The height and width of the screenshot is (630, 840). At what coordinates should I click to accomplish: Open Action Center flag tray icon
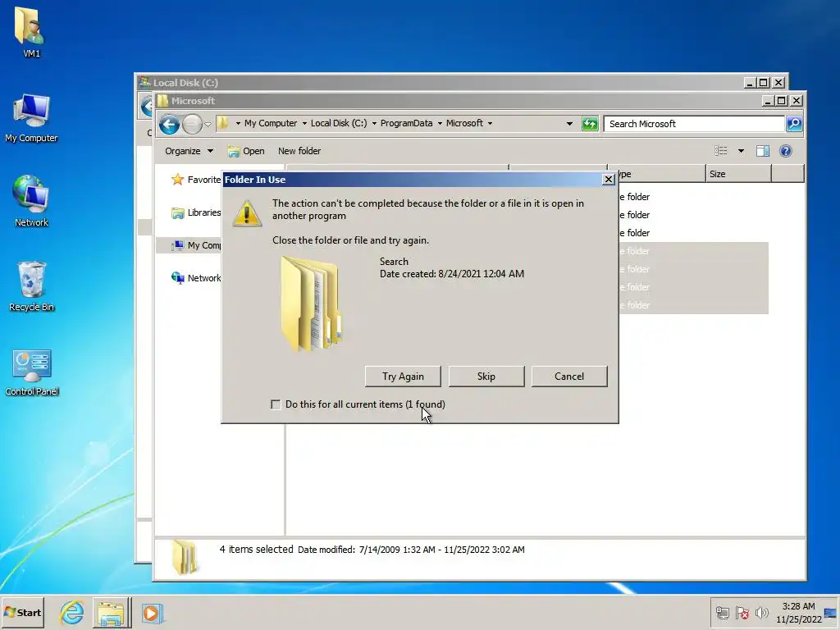click(x=742, y=612)
